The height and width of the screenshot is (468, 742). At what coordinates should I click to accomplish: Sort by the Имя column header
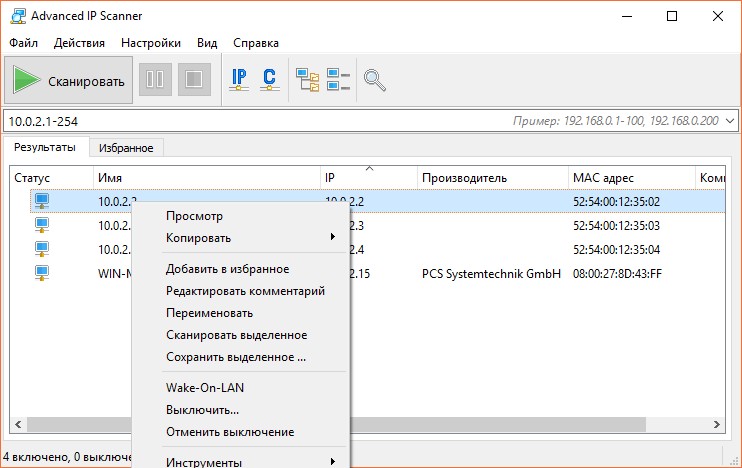click(207, 178)
